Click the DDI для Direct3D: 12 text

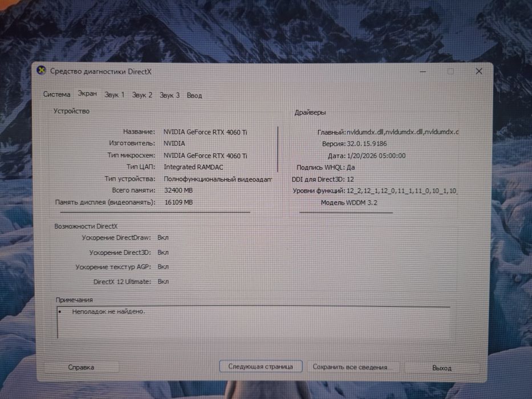point(323,179)
